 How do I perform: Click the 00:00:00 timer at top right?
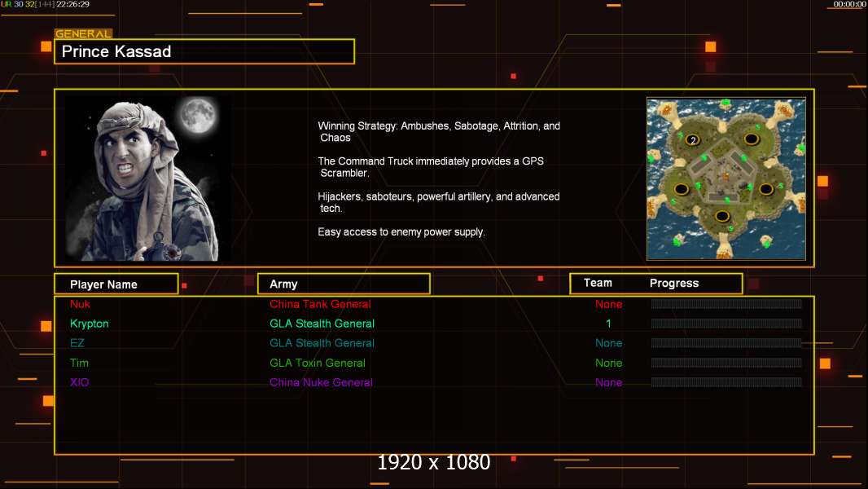tap(850, 4)
